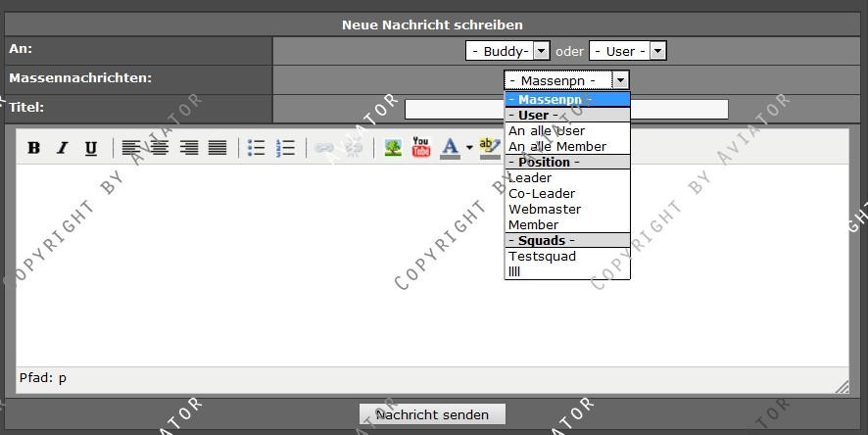Screen dimensions: 868x435
Task: Justify the text fully
Action: click(217, 148)
